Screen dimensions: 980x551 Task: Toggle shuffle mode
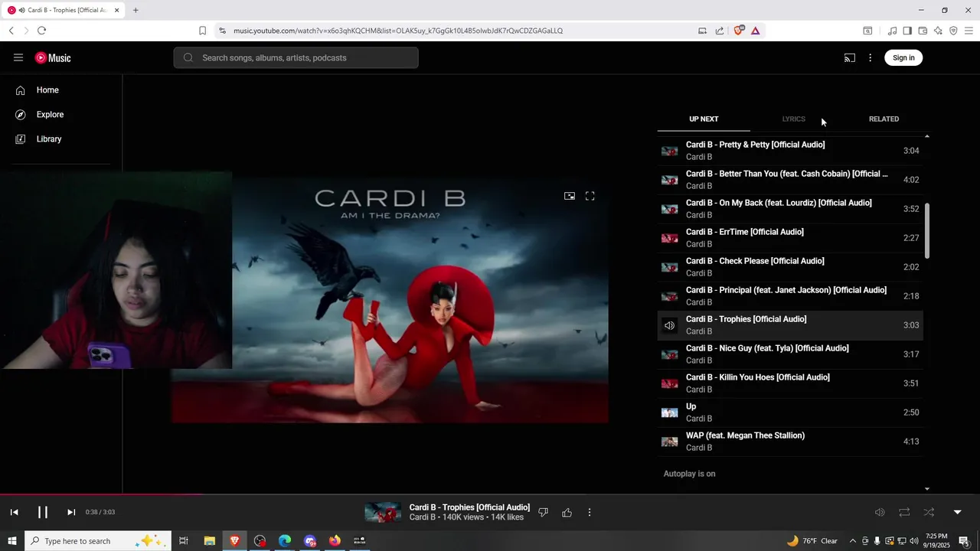[929, 512]
